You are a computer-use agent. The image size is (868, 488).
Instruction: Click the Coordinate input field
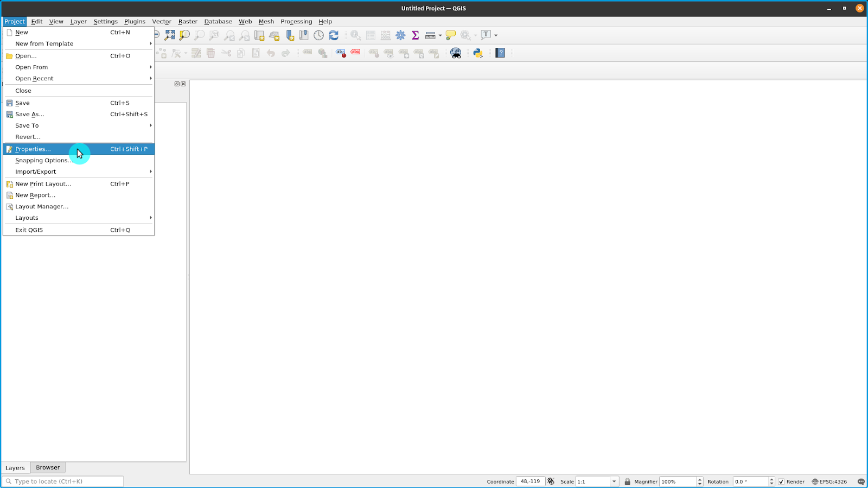[530, 481]
